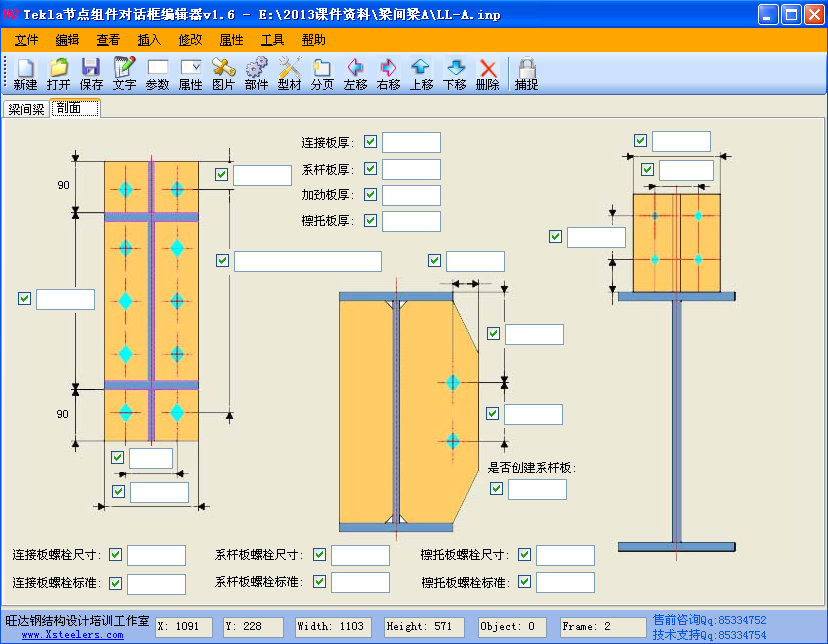The image size is (828, 644).
Task: Choose the 型材 profile tool
Action: (289, 74)
